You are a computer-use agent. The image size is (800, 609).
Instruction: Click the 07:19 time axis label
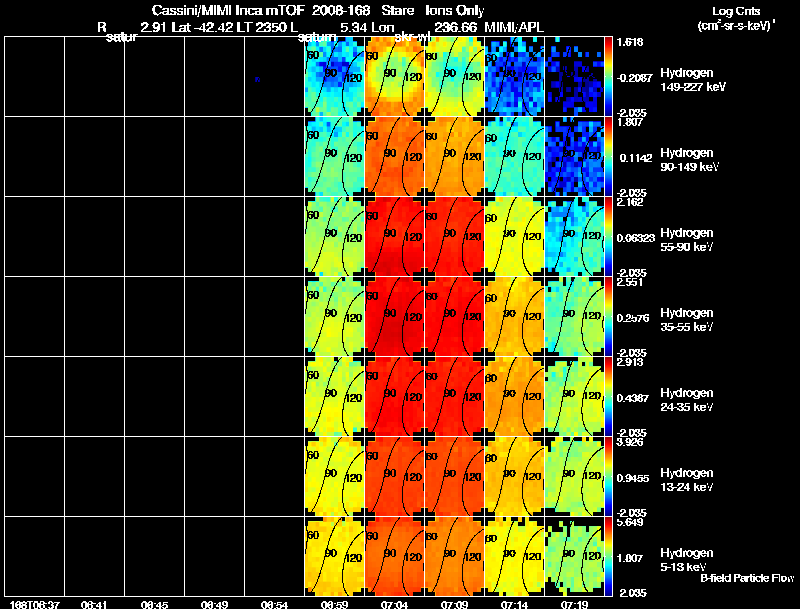coord(574,604)
